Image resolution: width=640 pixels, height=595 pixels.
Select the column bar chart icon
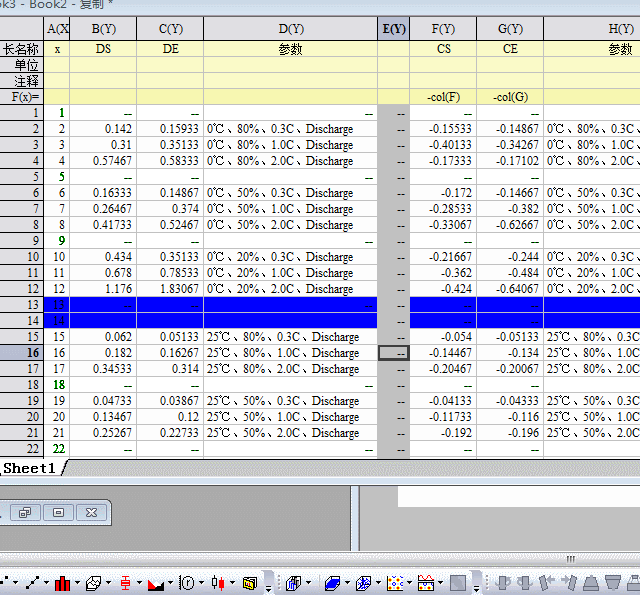pyautogui.click(x=63, y=582)
